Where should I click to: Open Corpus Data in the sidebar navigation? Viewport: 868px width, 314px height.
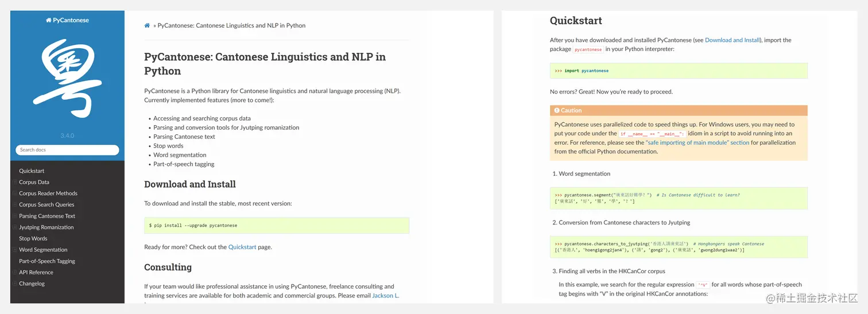tap(34, 182)
